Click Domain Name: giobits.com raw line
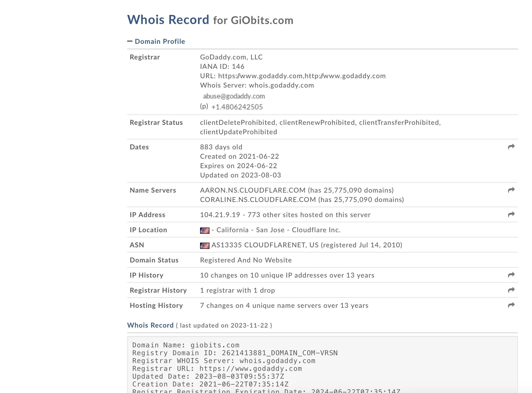The height and width of the screenshot is (393, 532). coord(186,345)
